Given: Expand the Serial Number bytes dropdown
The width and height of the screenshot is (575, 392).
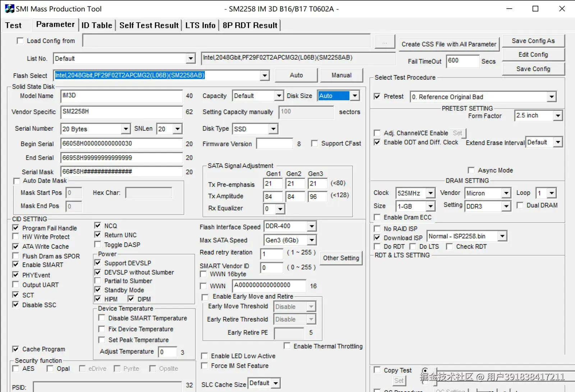Looking at the screenshot, I should click(x=125, y=129).
